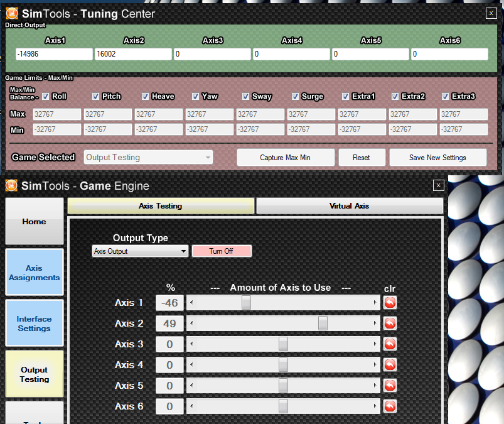The height and width of the screenshot is (424, 504).
Task: Nudge Axis 1 slider right with arrow
Action: pos(375,303)
